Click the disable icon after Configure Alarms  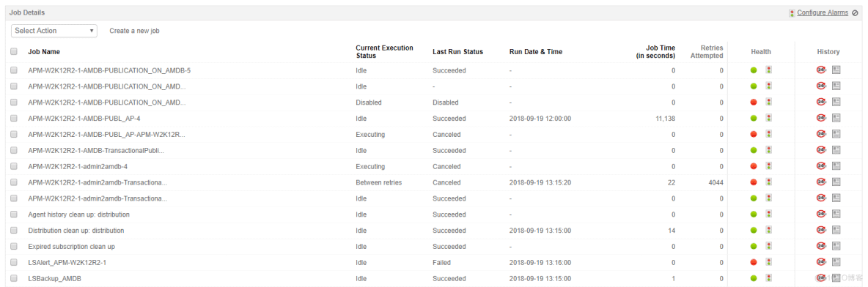[856, 12]
